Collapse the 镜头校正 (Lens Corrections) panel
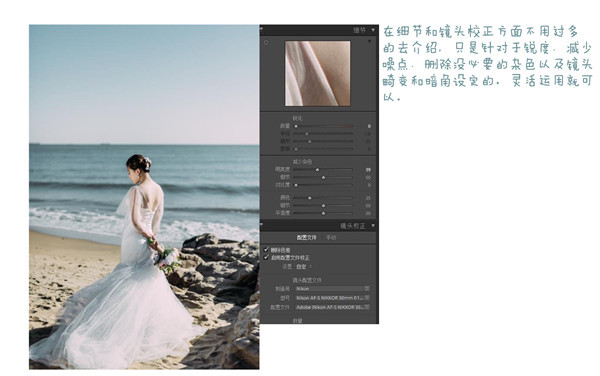600x376 pixels. pyautogui.click(x=373, y=226)
